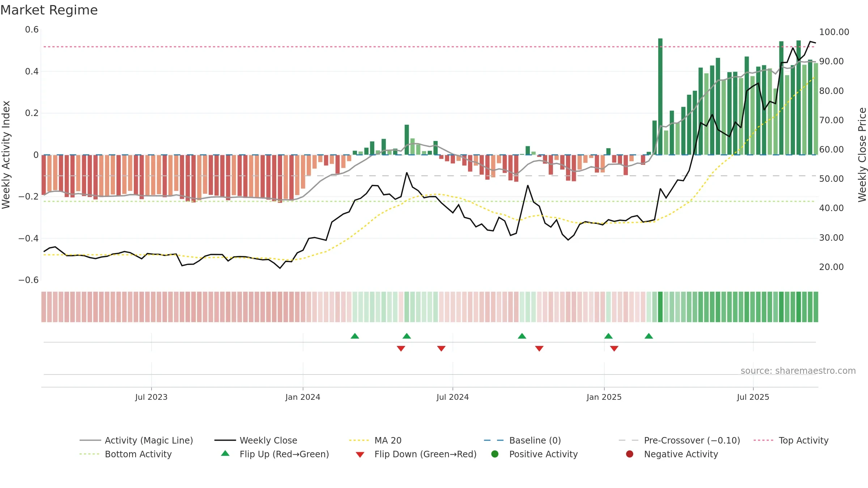Select the Flip Down marker right after Jan 2025
868x488 pixels.
click(x=614, y=348)
